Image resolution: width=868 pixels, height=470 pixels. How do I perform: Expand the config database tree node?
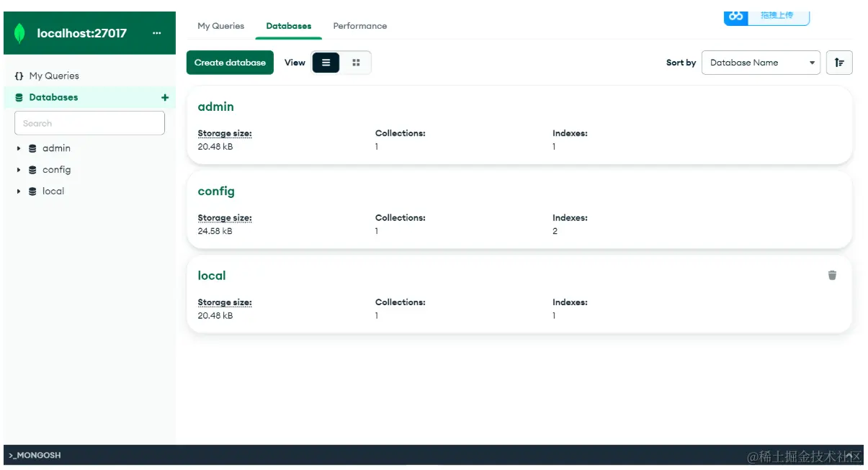pos(19,170)
